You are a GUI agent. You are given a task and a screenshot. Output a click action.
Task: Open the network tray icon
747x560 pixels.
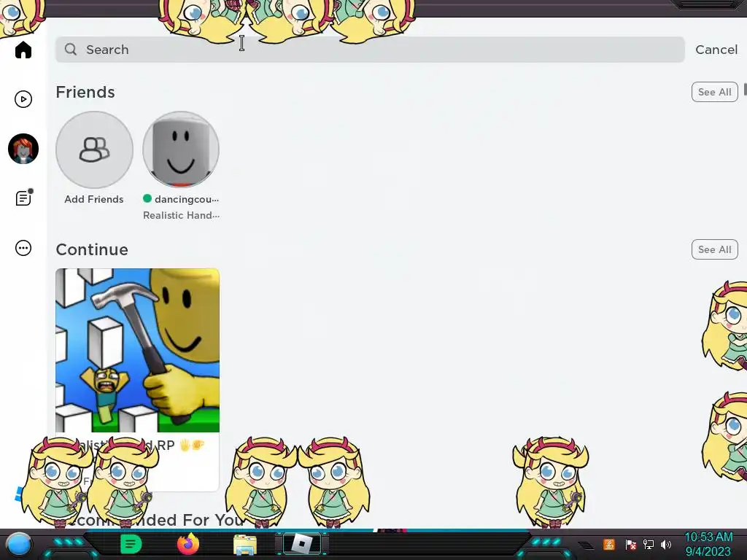point(648,544)
